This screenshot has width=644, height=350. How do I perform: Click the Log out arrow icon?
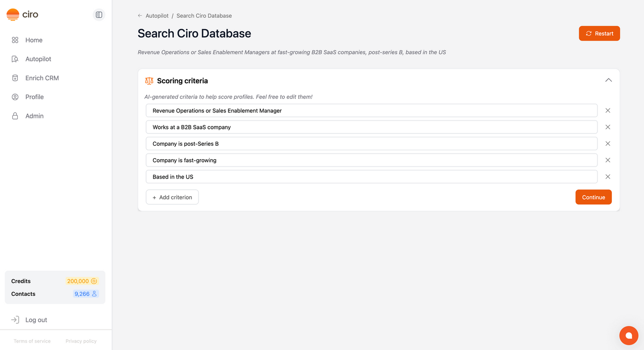[15, 319]
